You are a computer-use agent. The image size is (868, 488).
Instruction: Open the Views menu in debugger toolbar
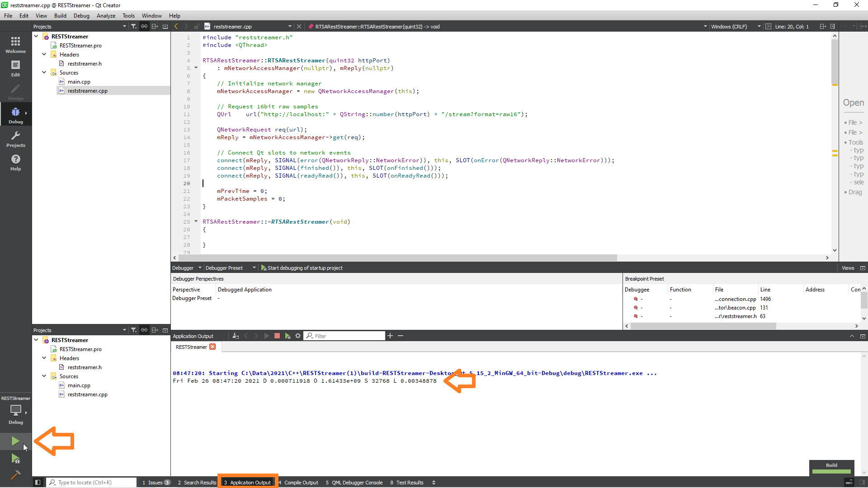point(848,268)
